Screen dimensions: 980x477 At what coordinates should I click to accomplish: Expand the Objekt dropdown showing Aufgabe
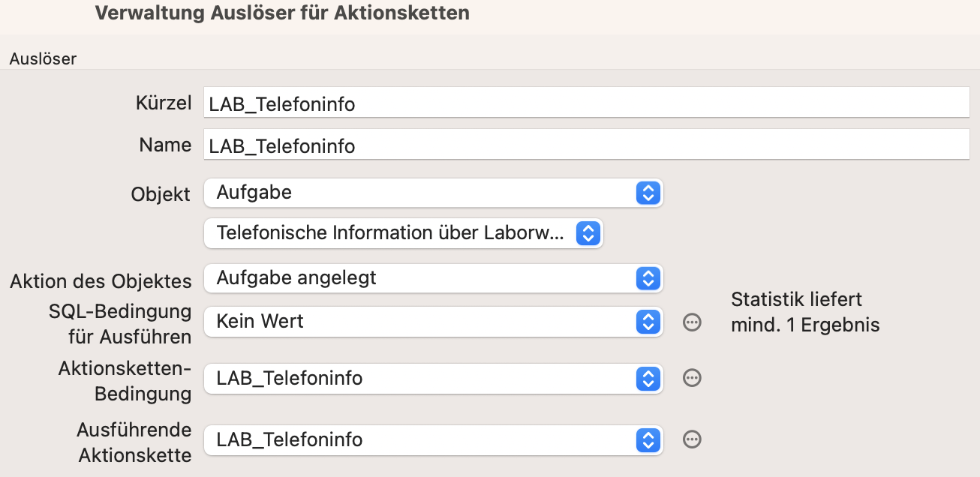(x=434, y=193)
